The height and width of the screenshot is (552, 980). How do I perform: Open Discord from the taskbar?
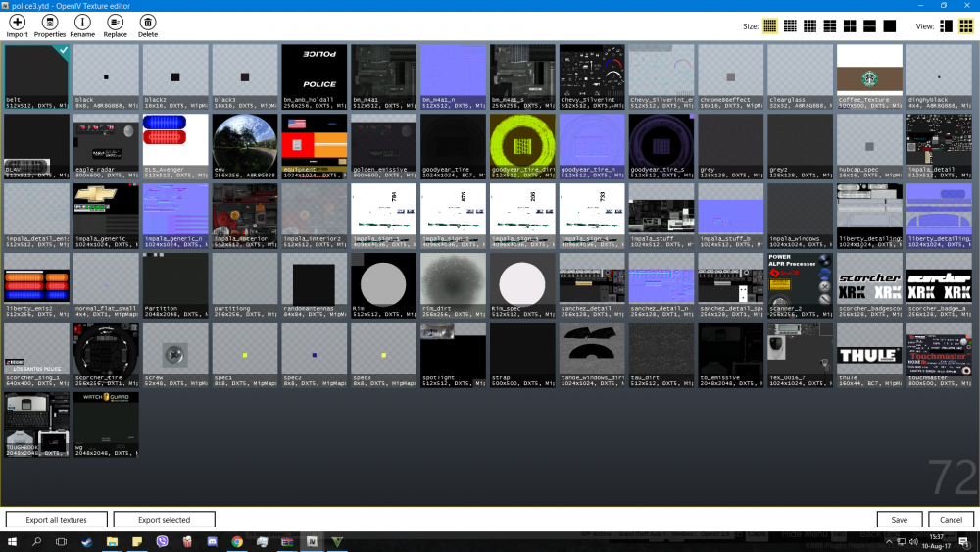pyautogui.click(x=212, y=541)
